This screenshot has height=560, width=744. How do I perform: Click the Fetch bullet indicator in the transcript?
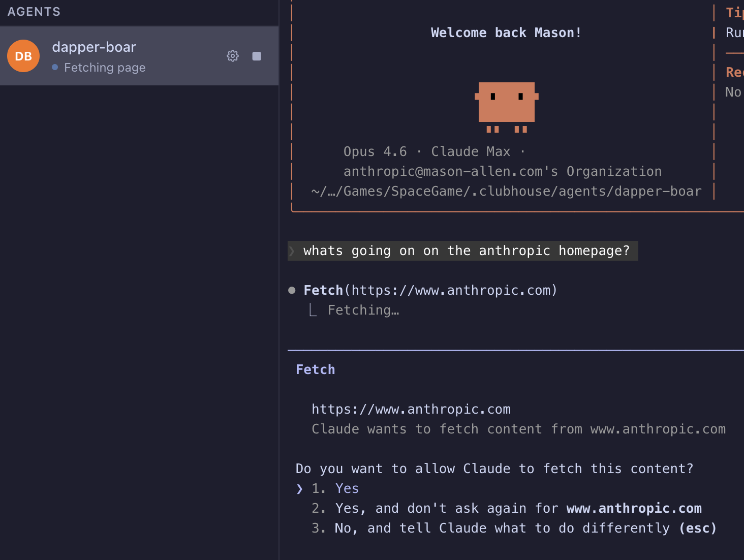click(292, 290)
